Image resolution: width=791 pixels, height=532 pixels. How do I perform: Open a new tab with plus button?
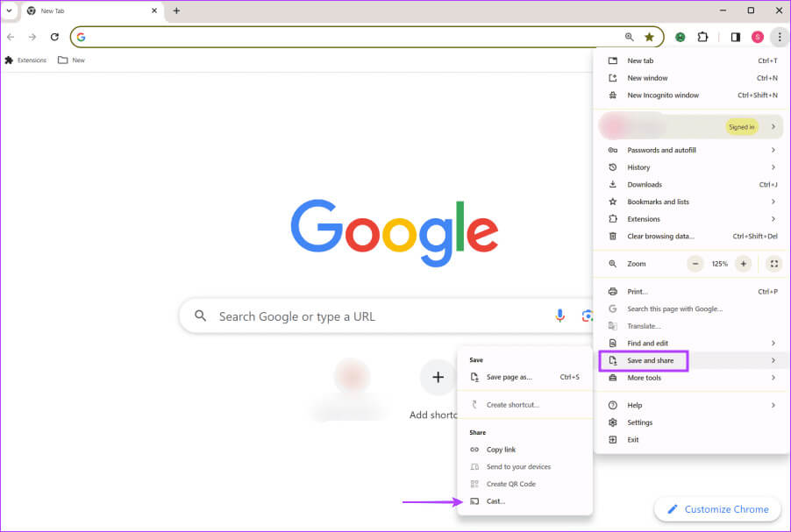click(x=176, y=11)
